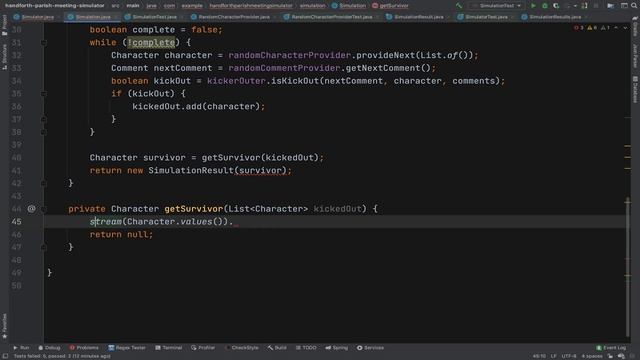Click the warnings count indicator in editor corner

(592, 28)
